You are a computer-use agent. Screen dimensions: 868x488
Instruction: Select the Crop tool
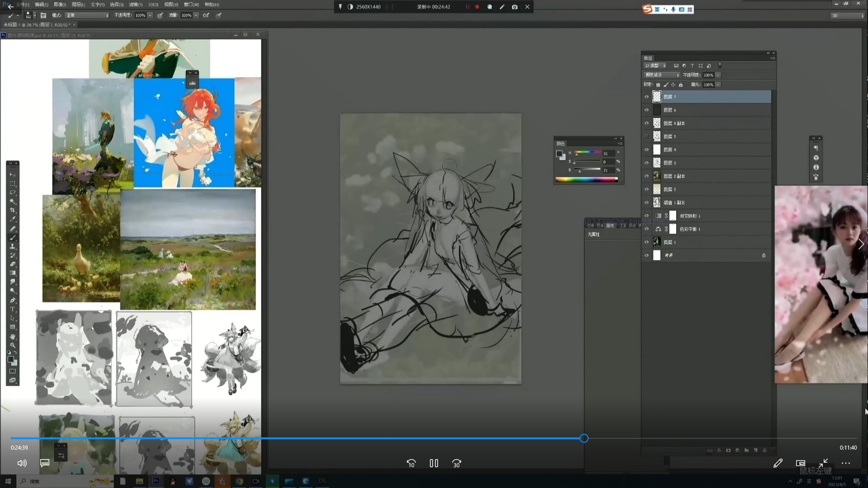(13, 211)
